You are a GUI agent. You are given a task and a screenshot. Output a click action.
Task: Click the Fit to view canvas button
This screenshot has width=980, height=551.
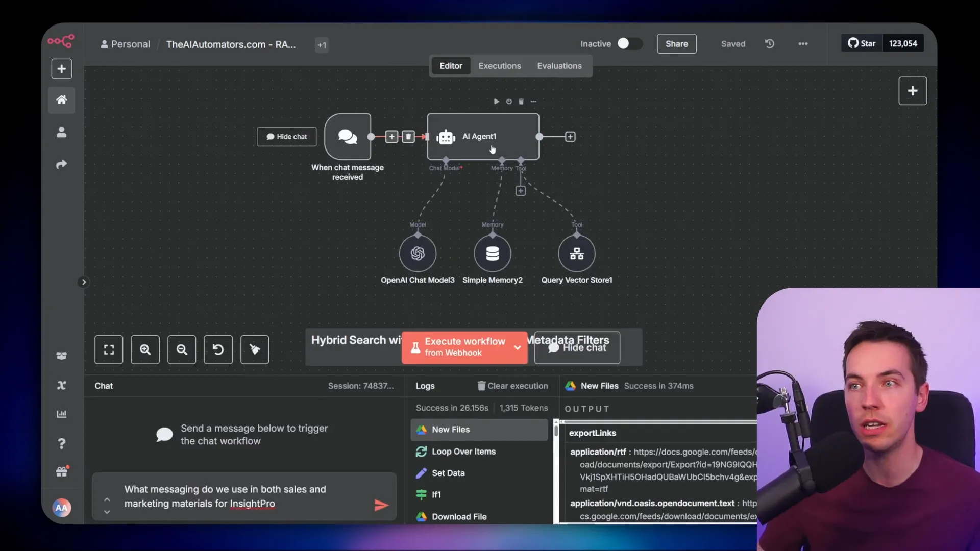(x=109, y=349)
